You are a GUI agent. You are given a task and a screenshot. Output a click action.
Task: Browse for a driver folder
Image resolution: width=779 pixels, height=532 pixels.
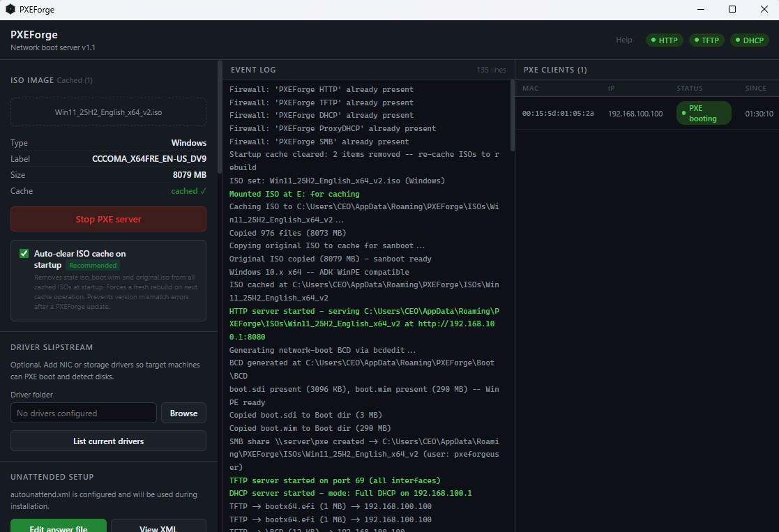click(183, 413)
